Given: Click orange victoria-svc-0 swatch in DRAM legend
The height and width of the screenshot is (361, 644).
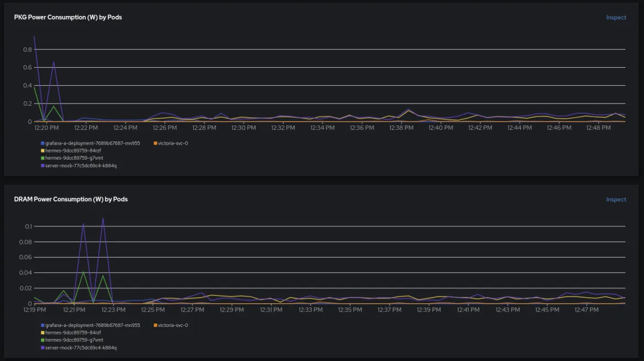Looking at the screenshot, I should (155, 325).
